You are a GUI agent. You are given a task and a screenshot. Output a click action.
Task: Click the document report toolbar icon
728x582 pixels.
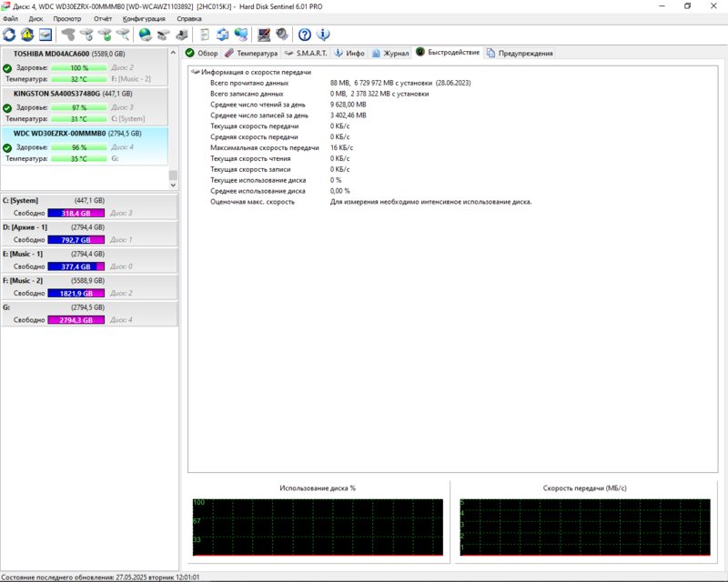point(205,35)
